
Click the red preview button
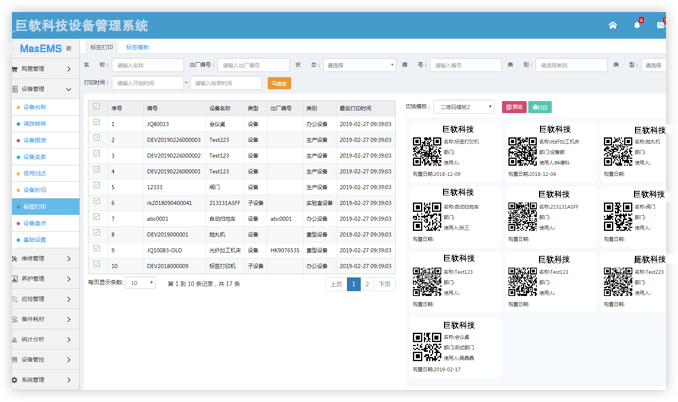point(514,107)
